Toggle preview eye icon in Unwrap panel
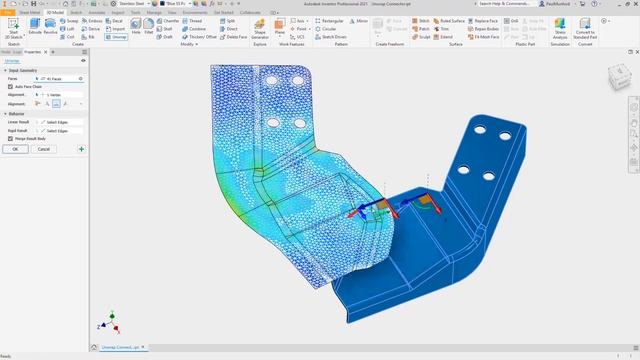This screenshot has width=640, height=360. [x=83, y=61]
